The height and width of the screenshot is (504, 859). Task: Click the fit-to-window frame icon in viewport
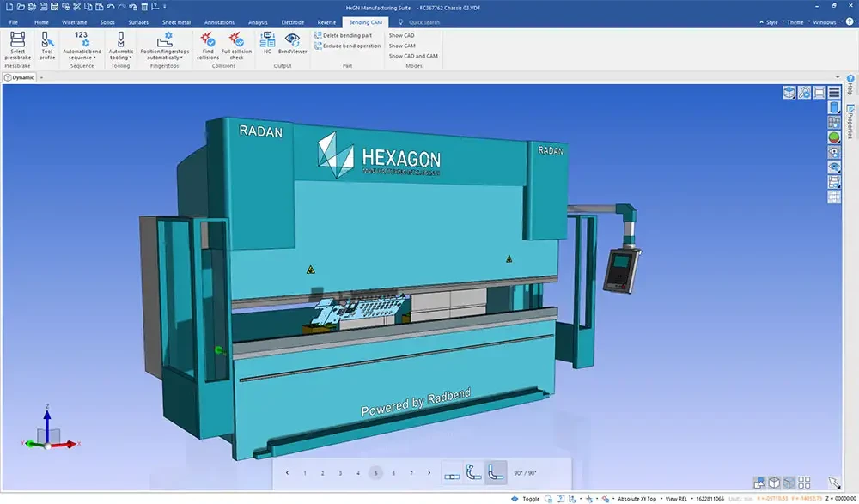[819, 93]
